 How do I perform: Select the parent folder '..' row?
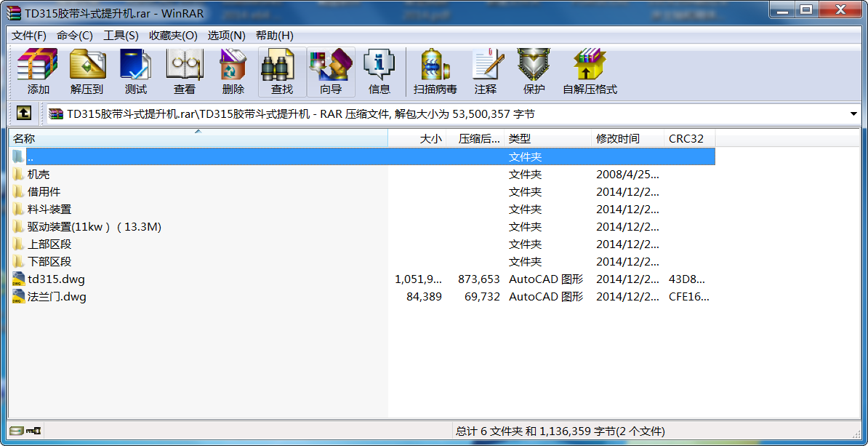[x=363, y=157]
